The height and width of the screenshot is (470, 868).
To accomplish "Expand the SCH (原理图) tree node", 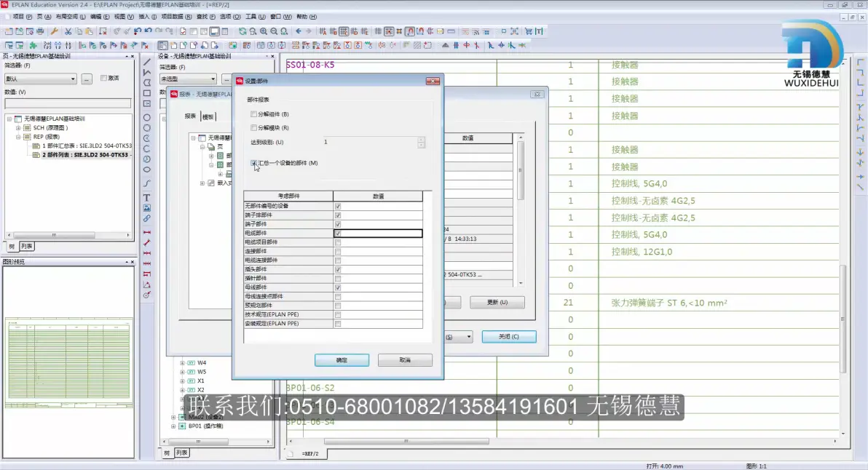I will pyautogui.click(x=18, y=128).
